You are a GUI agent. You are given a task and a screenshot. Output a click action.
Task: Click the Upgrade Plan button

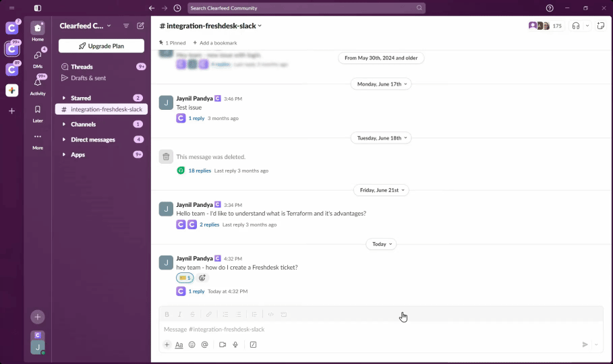click(101, 46)
